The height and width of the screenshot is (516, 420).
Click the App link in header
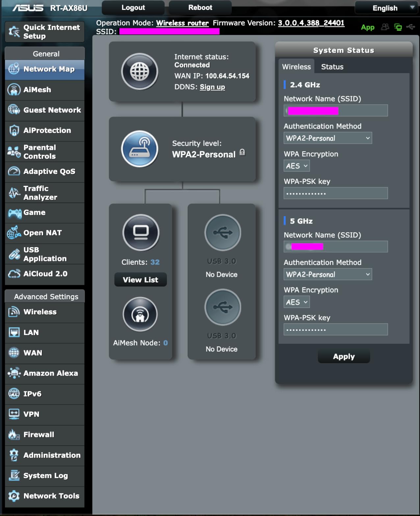(x=368, y=27)
